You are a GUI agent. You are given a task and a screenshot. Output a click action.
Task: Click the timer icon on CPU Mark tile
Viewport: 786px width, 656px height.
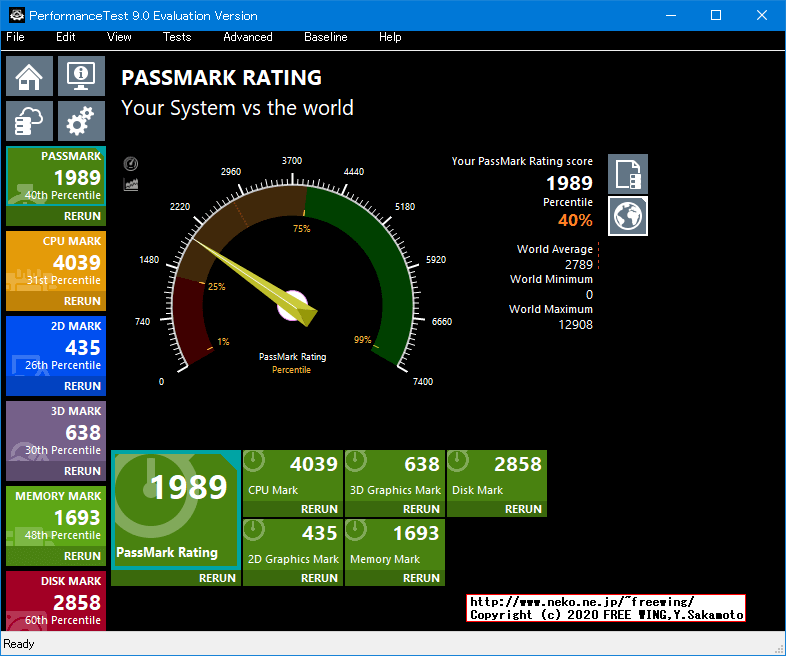pyautogui.click(x=254, y=461)
